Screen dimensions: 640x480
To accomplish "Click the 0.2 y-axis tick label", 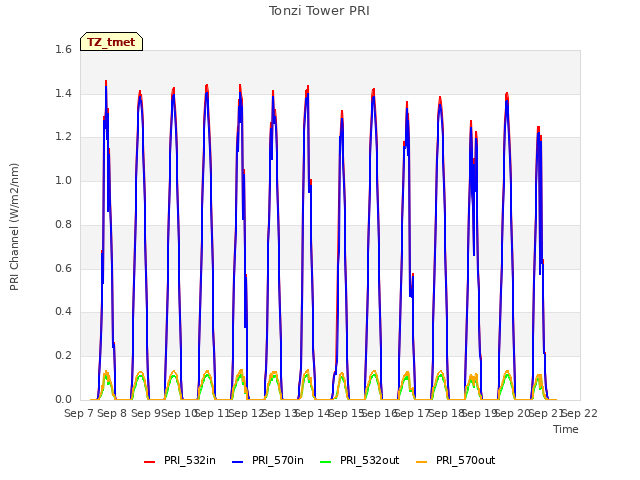I will [63, 356].
